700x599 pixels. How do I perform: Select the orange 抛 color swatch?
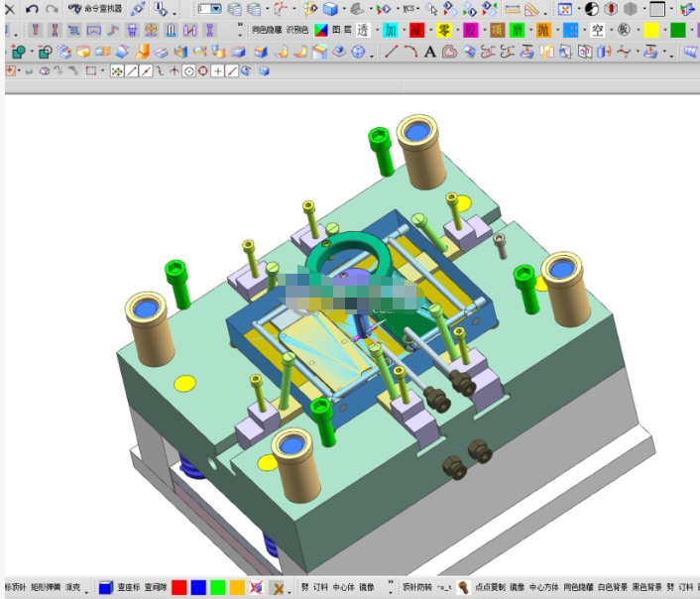[x=543, y=30]
